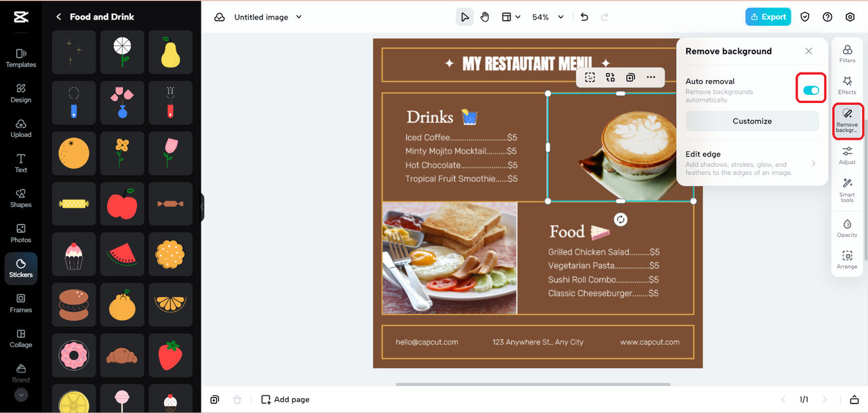Image resolution: width=868 pixels, height=413 pixels.
Task: Select the breakfast plate photo on canvas
Action: pyautogui.click(x=450, y=258)
